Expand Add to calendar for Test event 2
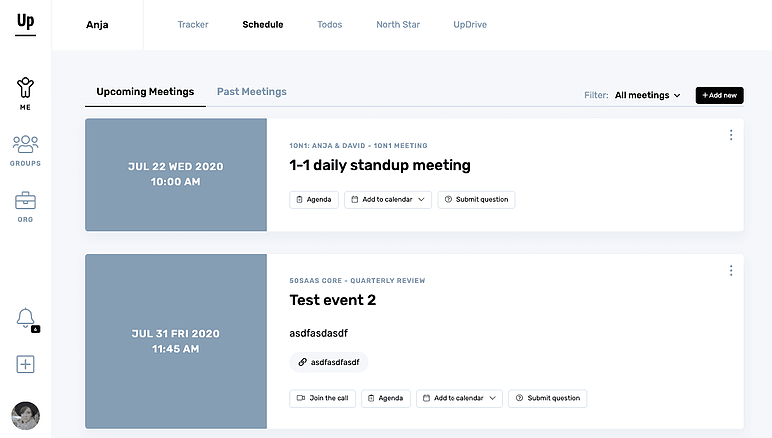 click(459, 398)
